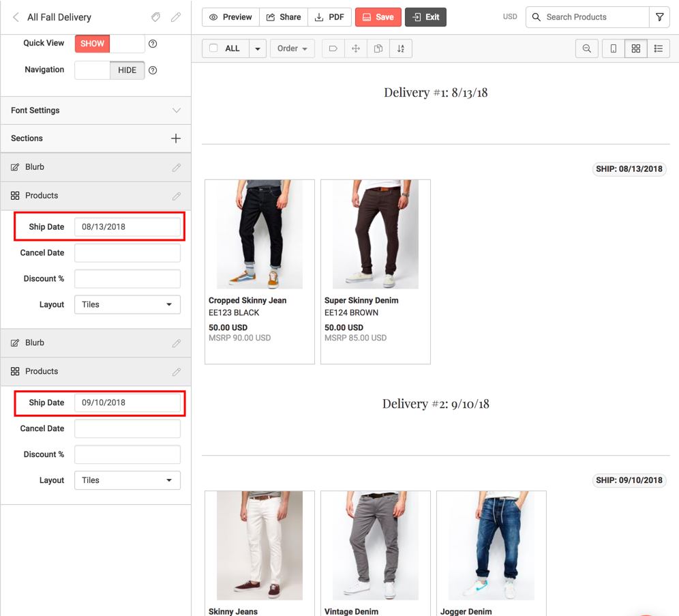This screenshot has width=679, height=616.
Task: Save the presentation
Action: (378, 17)
